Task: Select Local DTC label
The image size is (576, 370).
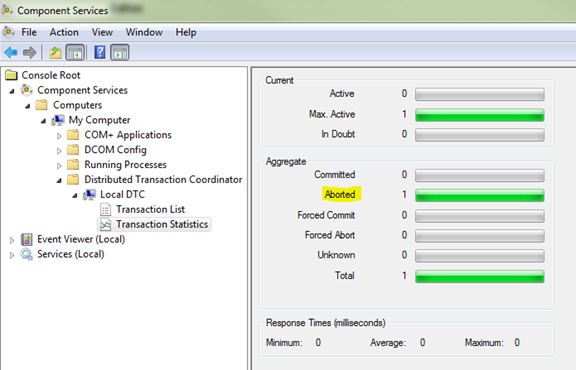Action: [x=122, y=194]
